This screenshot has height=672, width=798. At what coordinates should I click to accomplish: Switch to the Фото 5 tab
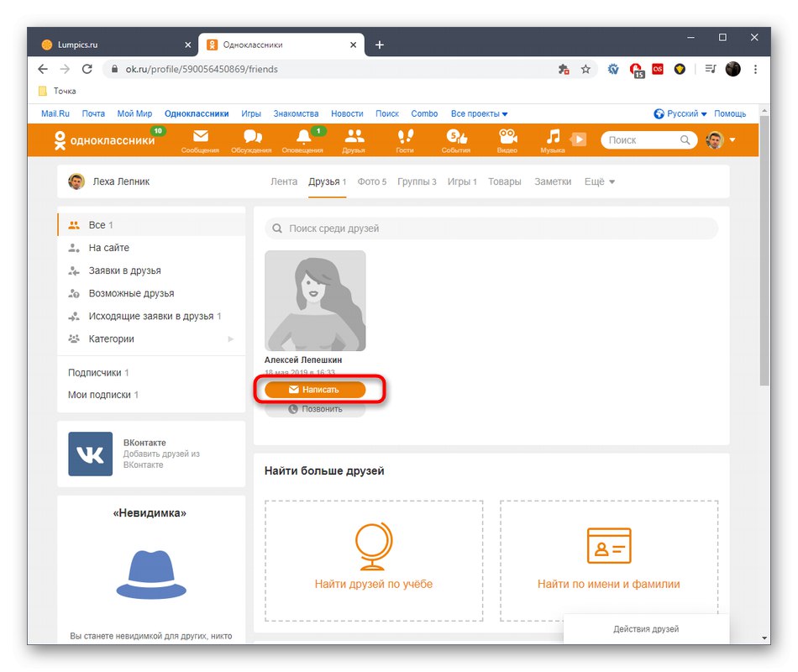pos(372,181)
